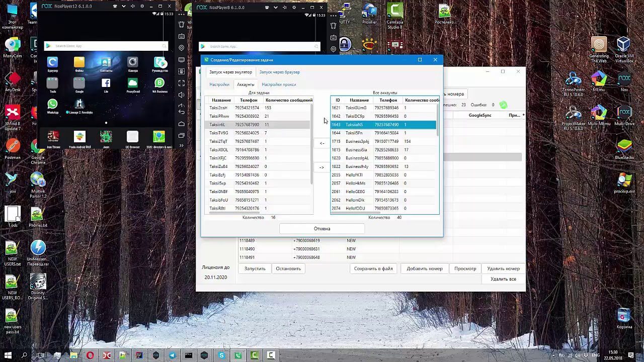Open NoxPlayer12 settings gear in title bar

(x=142, y=7)
